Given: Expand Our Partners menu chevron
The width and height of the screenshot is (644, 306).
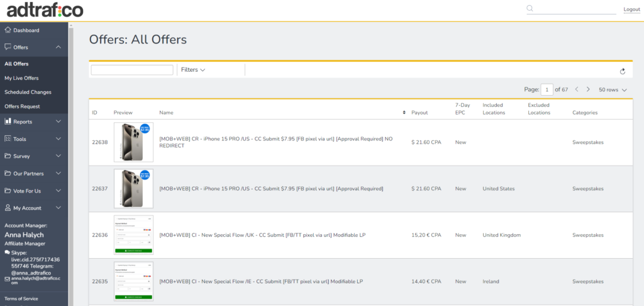Looking at the screenshot, I should [58, 174].
